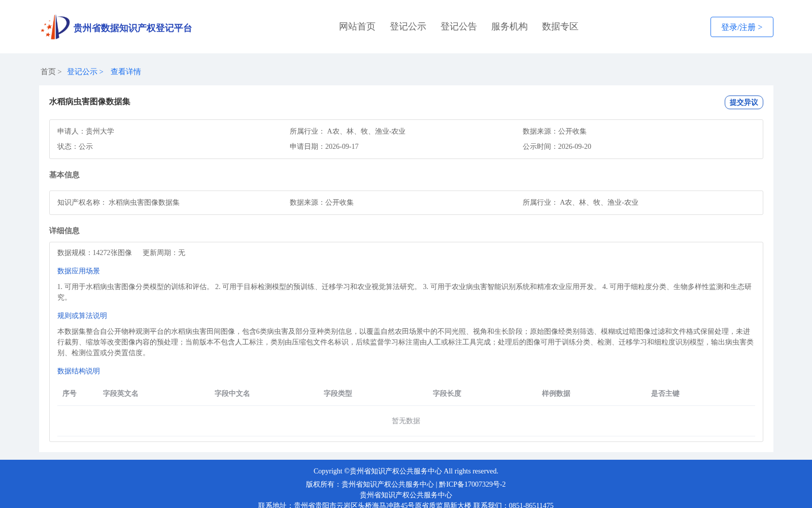
Task: Click the 字段中文名 column header
Action: tap(232, 394)
